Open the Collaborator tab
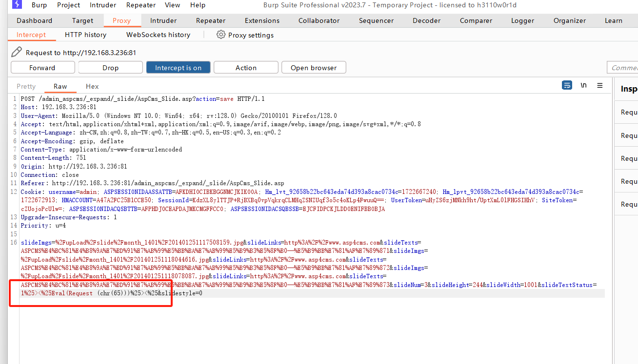The height and width of the screenshot is (364, 638). 319,20
